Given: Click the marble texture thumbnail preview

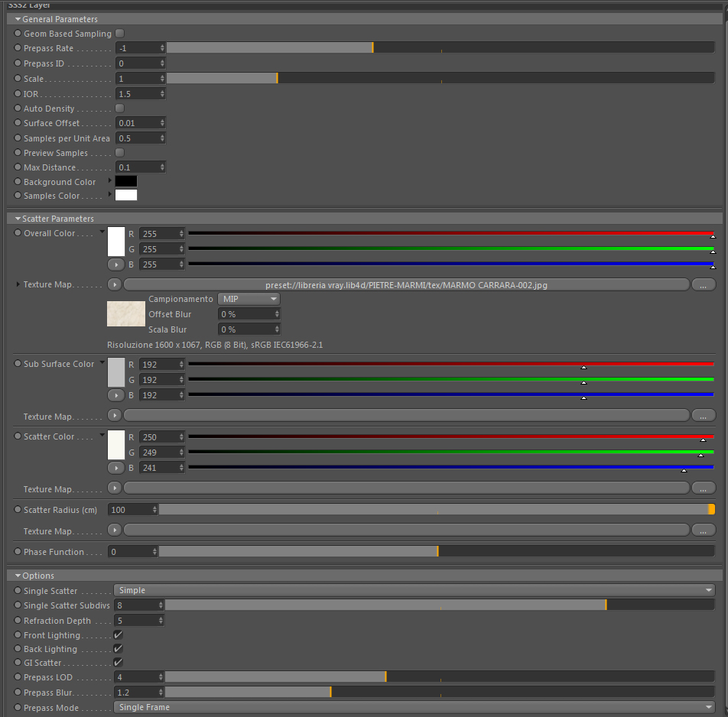Looking at the screenshot, I should (126, 313).
